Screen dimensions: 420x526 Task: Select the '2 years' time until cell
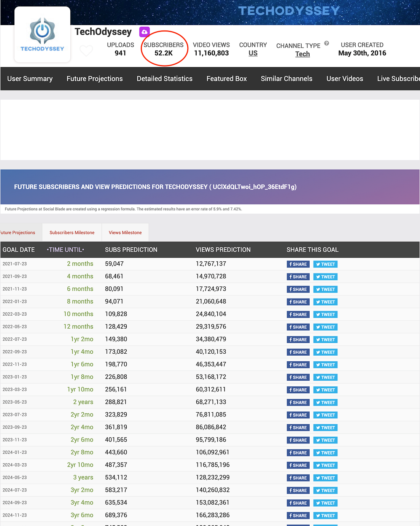(x=83, y=402)
